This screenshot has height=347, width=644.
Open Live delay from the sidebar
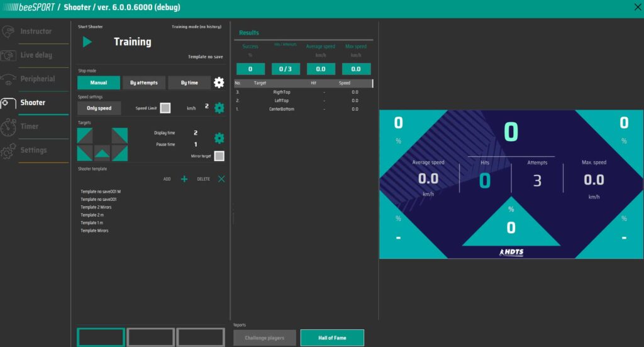click(x=36, y=55)
